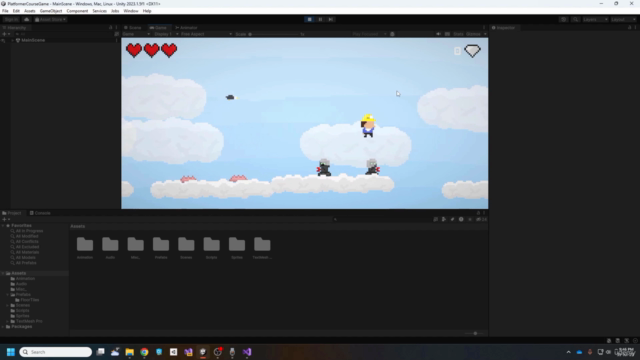Switch to the Scene tab
The image size is (640, 360).
[133, 28]
